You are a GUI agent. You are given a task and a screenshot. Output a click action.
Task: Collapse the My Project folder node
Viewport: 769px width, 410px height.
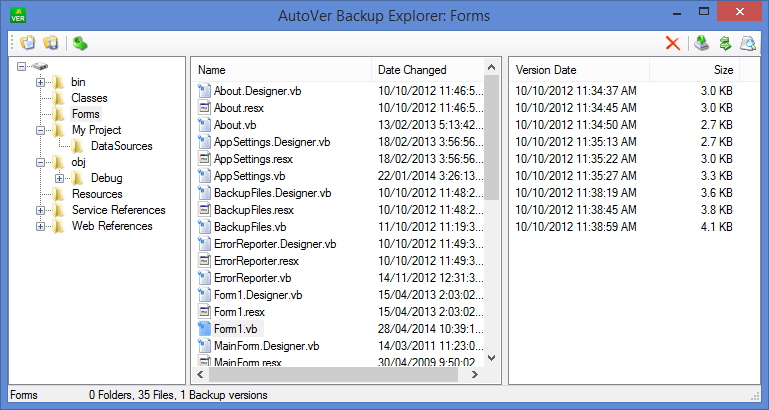point(40,130)
